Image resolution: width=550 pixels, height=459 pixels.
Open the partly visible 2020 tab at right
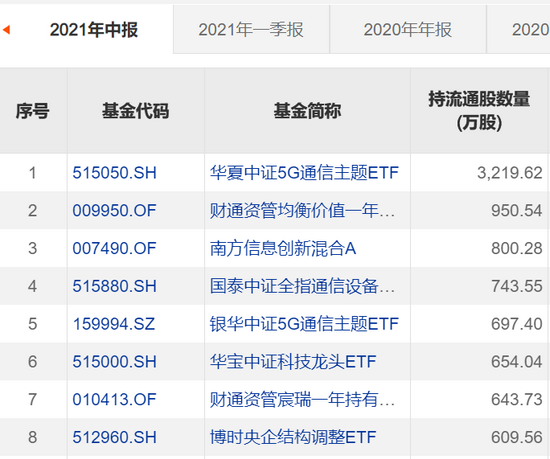pos(519,30)
